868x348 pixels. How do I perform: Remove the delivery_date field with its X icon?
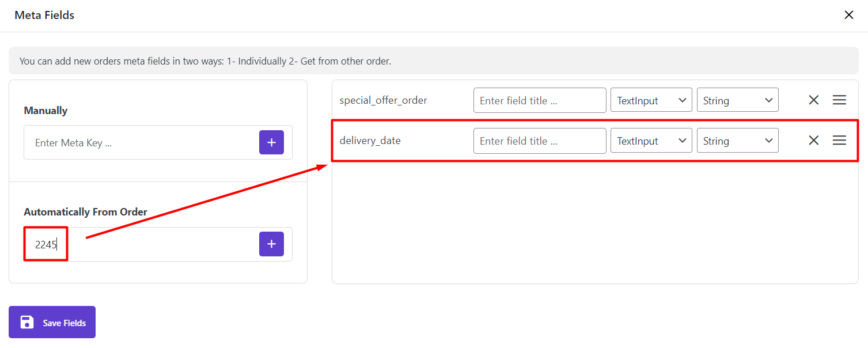click(x=813, y=141)
